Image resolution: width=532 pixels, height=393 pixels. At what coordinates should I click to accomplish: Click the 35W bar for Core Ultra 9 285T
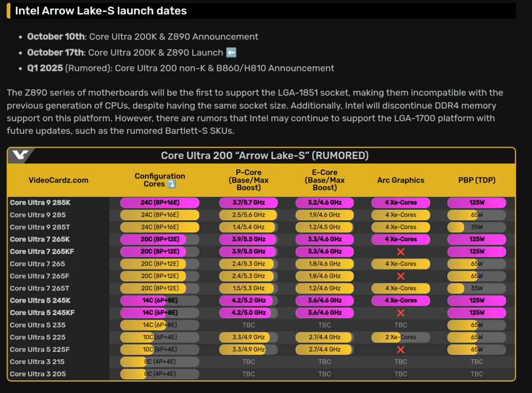(x=477, y=227)
